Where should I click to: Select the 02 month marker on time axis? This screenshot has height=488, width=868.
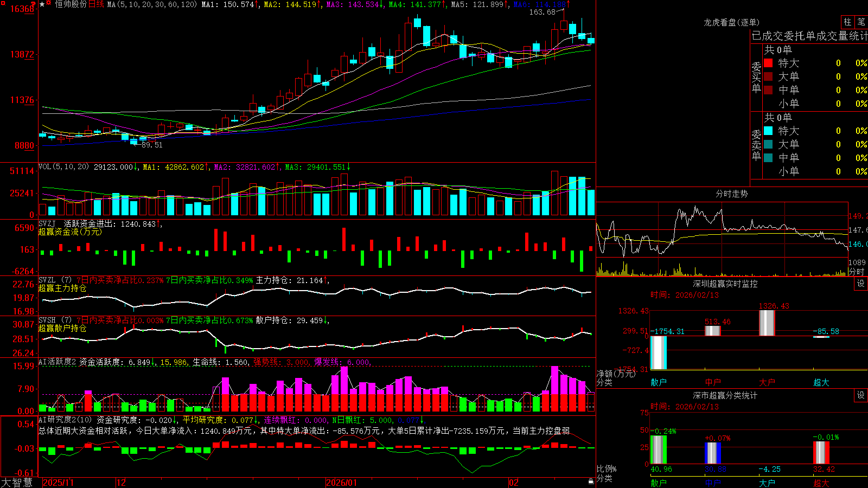tap(514, 483)
